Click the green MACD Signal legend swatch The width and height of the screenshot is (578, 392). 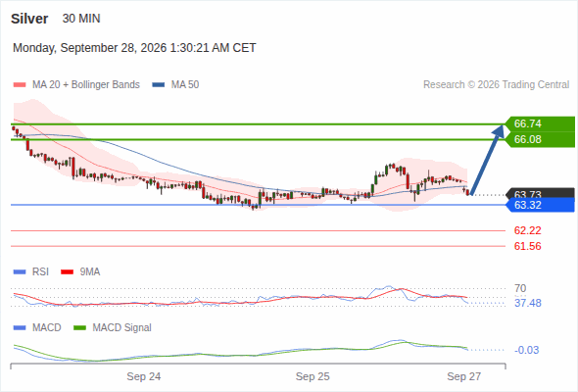(x=79, y=328)
